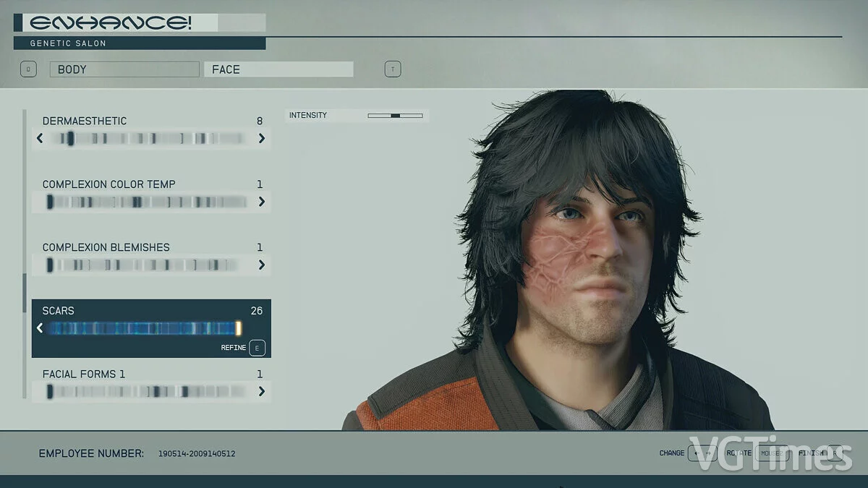Select the Face tab

point(278,69)
